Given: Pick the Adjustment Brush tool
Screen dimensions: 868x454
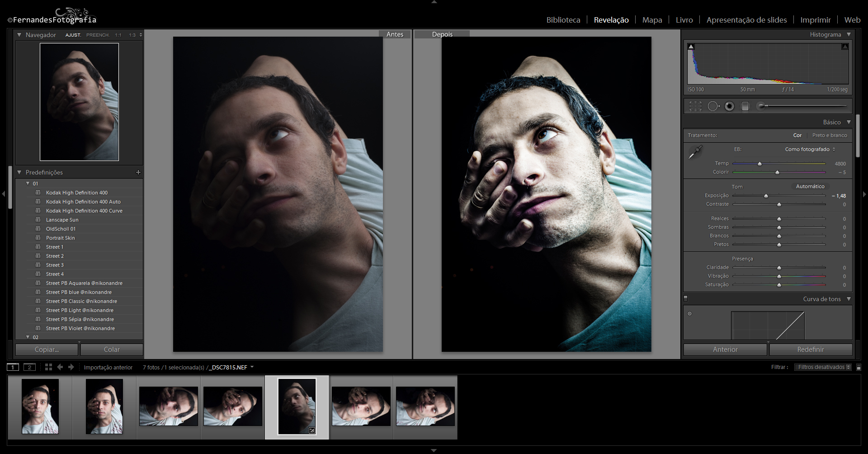Looking at the screenshot, I should pos(762,106).
